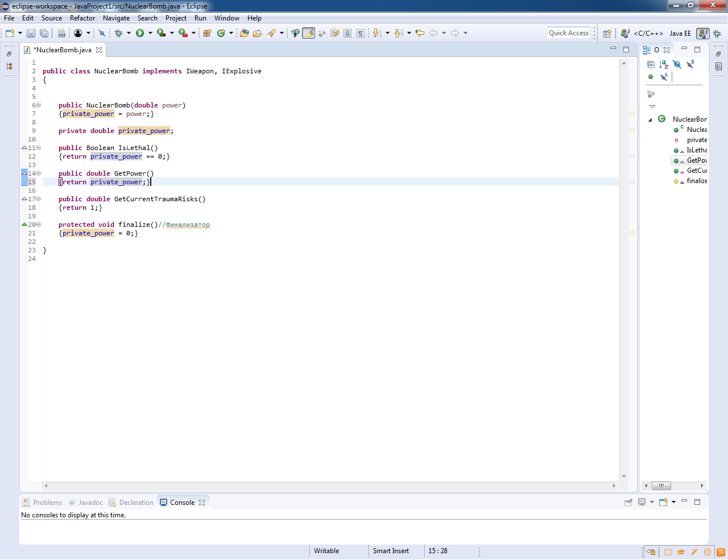Click the RSS feed status bar icon
Viewport: 728px width, 560px height.
(x=721, y=552)
